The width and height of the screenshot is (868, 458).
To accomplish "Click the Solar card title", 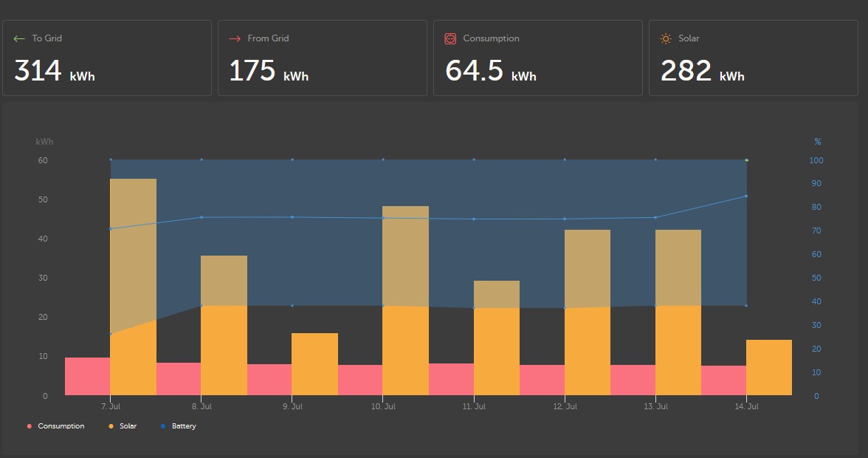I will (689, 38).
